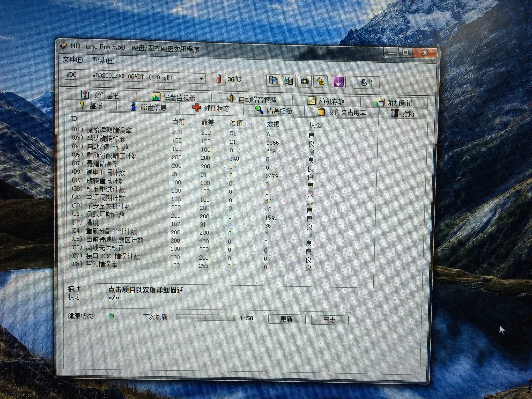
Task: Open the 帮助(H) menu
Action: 104,60
